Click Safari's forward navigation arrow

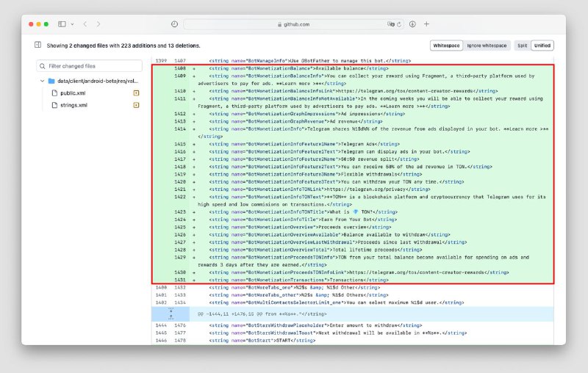tap(98, 24)
